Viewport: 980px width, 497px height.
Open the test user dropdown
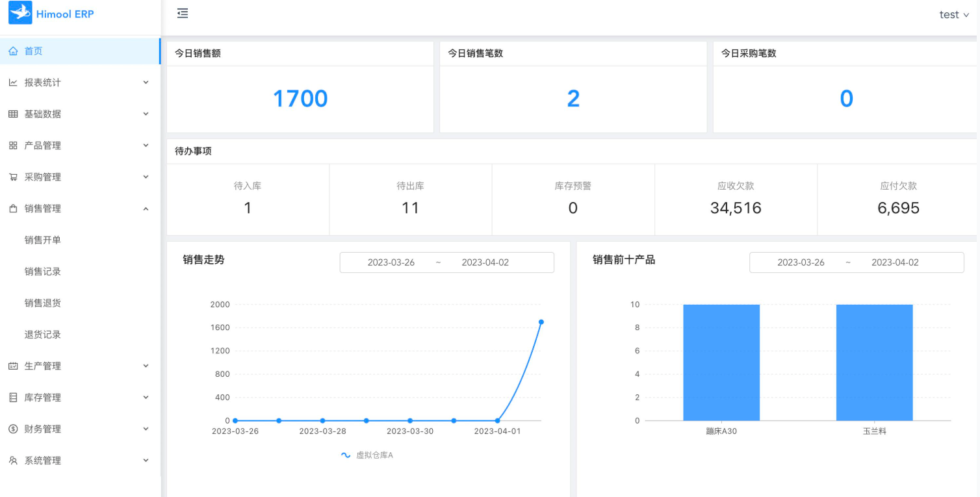[954, 14]
